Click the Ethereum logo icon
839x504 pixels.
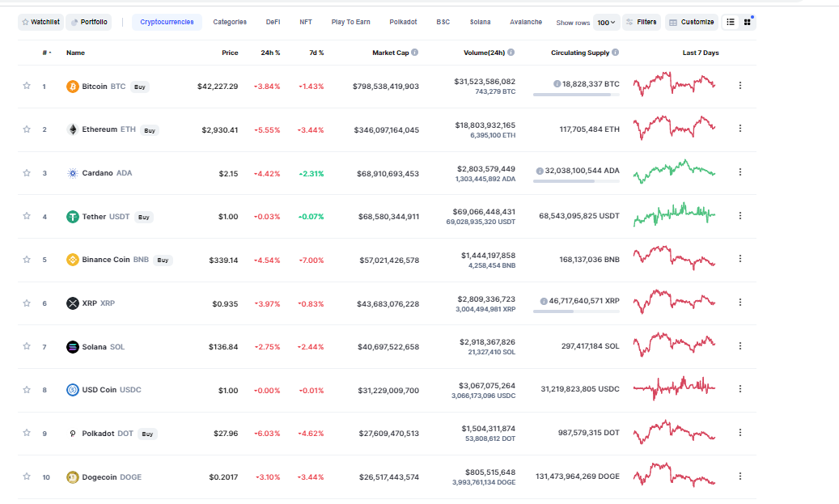click(x=72, y=129)
